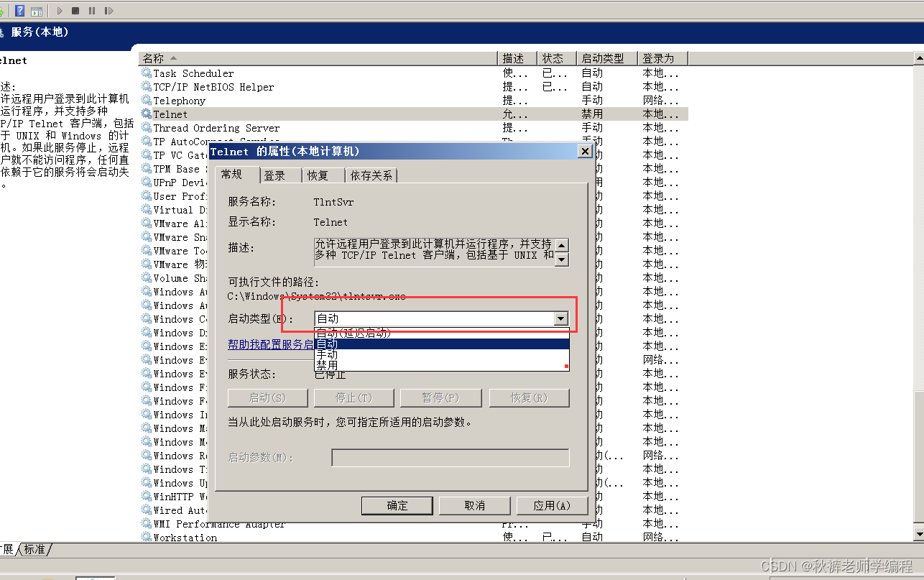Select the Wired AutoConfig service gear icon
This screenshot has width=924, height=580.
[x=147, y=510]
